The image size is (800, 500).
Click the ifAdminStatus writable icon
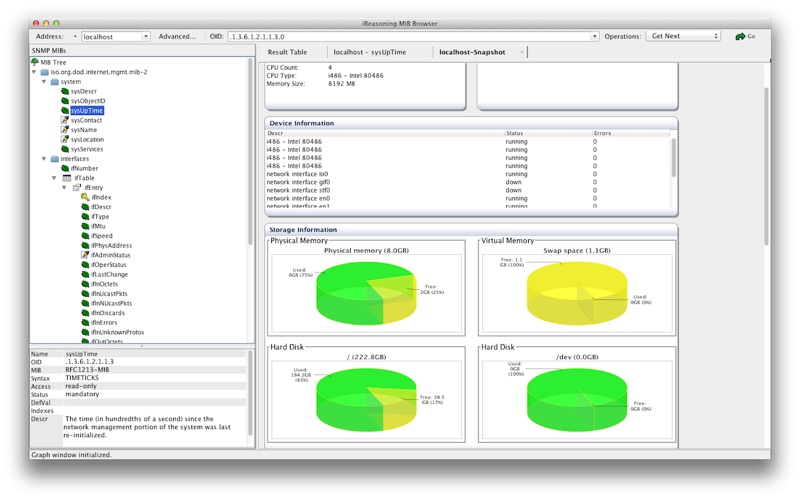[85, 255]
